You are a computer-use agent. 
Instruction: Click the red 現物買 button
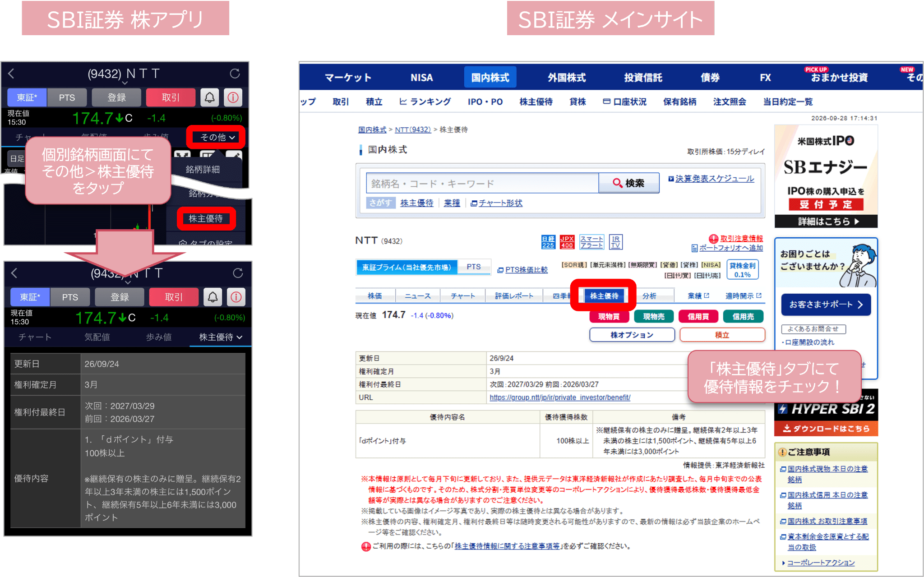(x=608, y=317)
